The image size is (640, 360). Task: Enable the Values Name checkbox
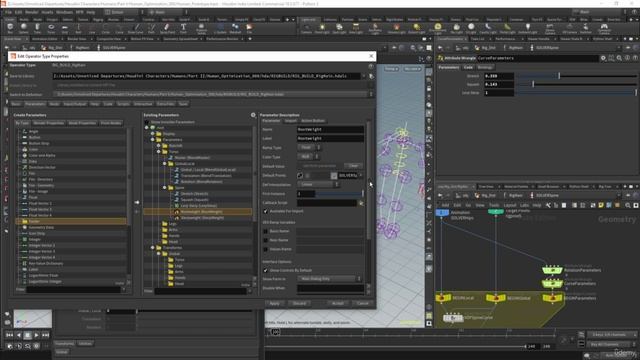pyautogui.click(x=266, y=249)
